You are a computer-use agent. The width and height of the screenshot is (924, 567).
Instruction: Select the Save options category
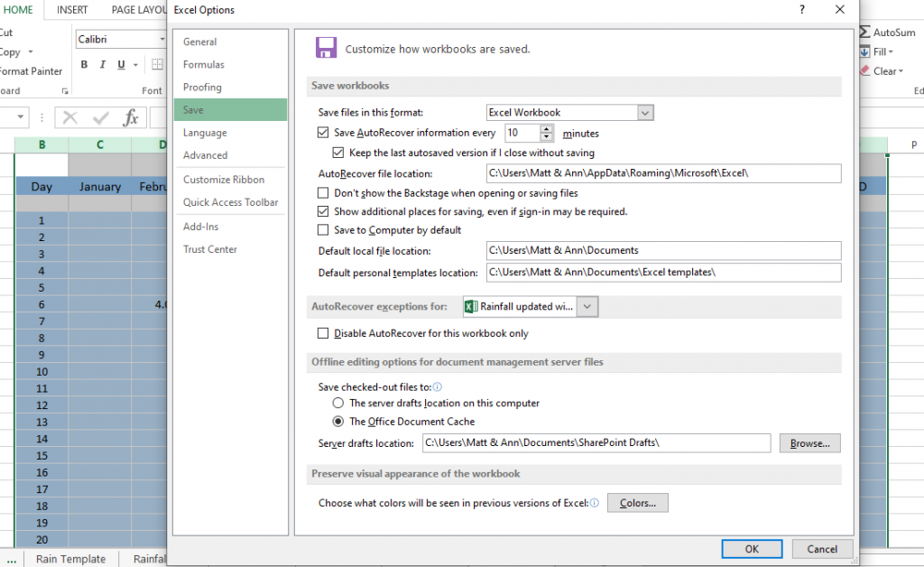[x=230, y=109]
